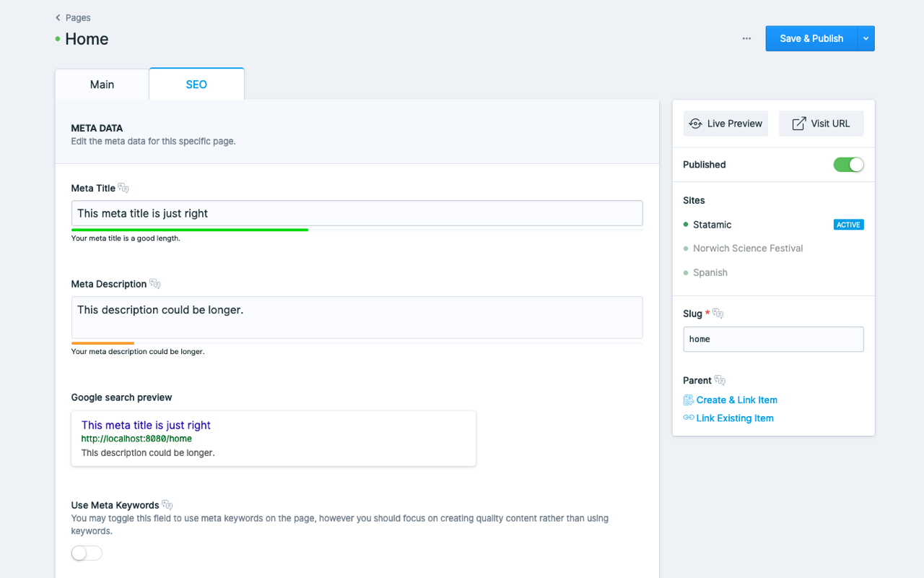The height and width of the screenshot is (578, 924).
Task: Select the SEO tab
Action: pos(196,85)
